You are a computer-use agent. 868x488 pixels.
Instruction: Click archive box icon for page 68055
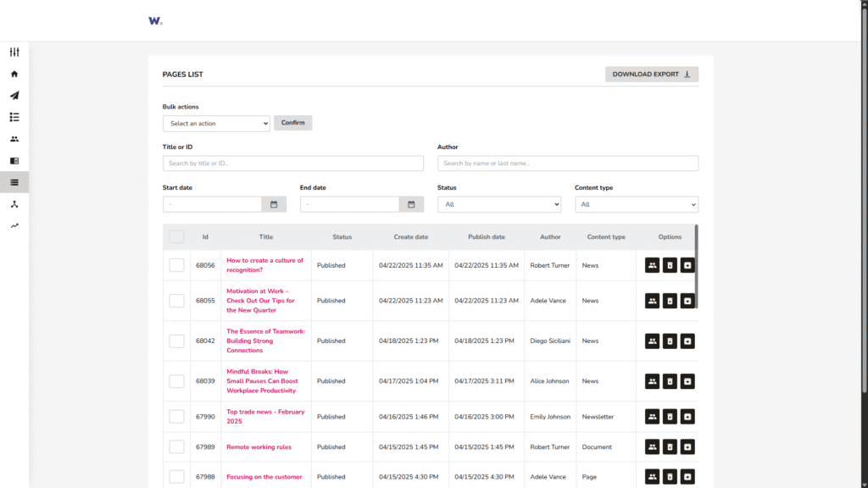coord(687,301)
